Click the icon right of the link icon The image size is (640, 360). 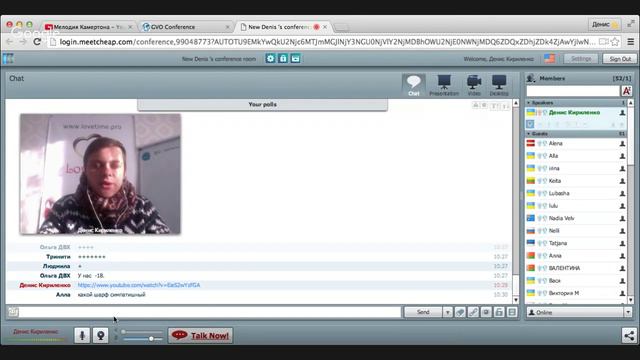coord(486,312)
